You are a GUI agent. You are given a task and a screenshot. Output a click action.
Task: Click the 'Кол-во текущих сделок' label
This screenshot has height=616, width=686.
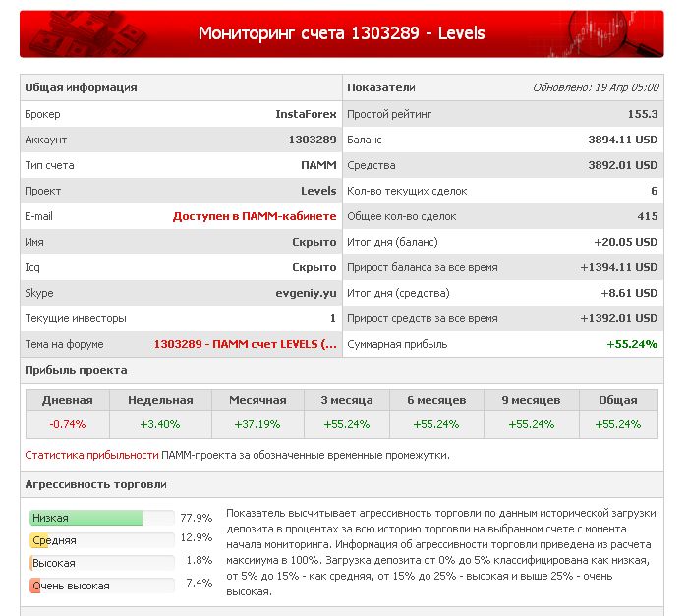(x=407, y=191)
